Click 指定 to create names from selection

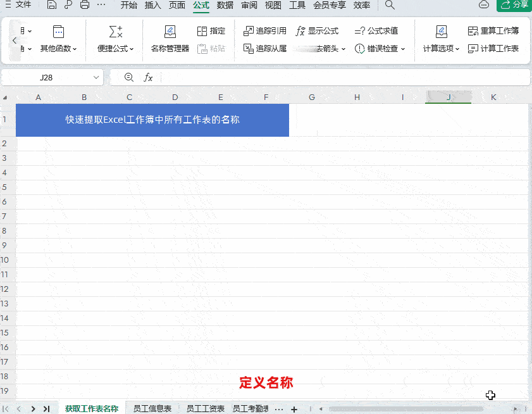(211, 31)
